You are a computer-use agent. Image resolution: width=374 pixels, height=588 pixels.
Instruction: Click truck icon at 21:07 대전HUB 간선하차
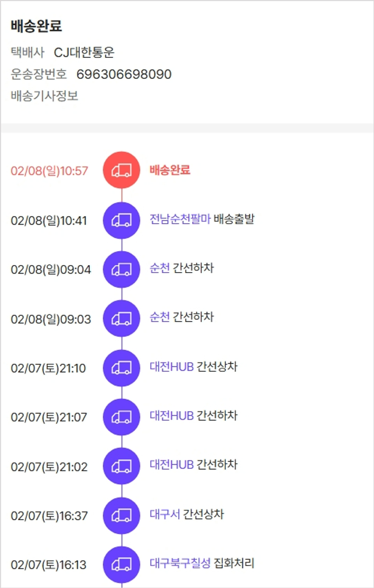point(122,417)
